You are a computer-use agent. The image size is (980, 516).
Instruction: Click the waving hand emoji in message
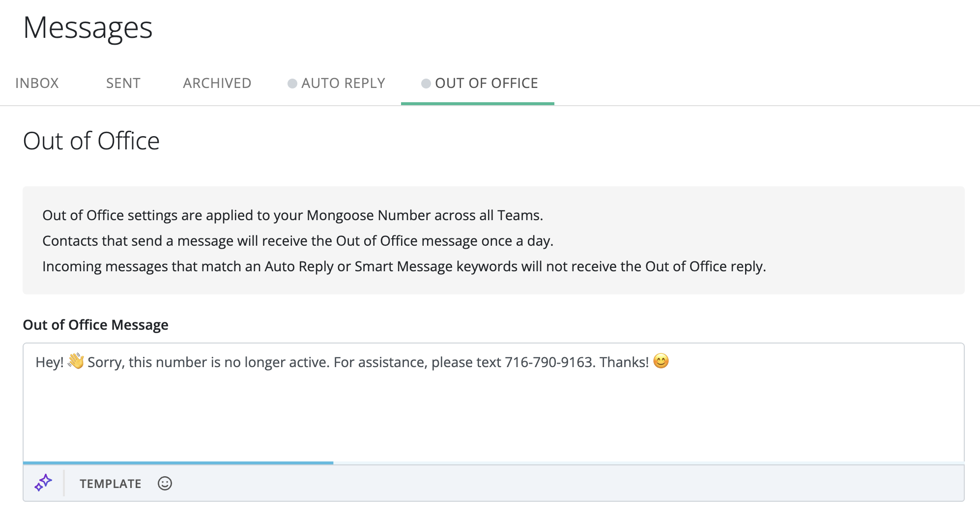pos(76,361)
